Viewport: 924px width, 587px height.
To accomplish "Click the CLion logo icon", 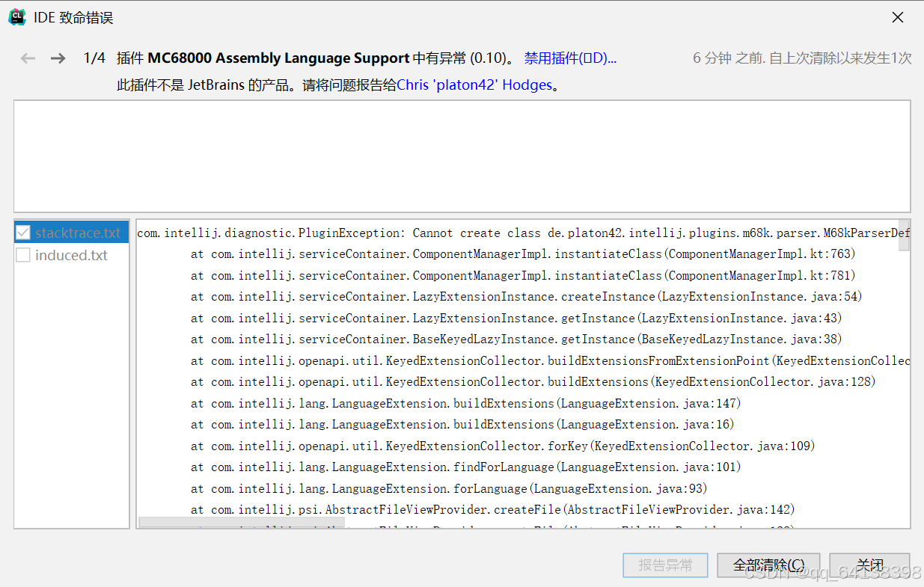I will [16, 16].
